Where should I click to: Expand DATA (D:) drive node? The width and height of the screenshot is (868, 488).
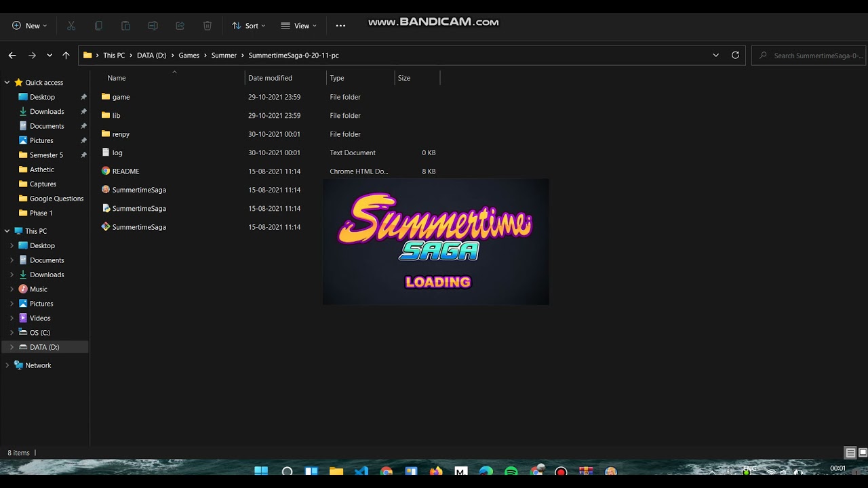(x=12, y=347)
